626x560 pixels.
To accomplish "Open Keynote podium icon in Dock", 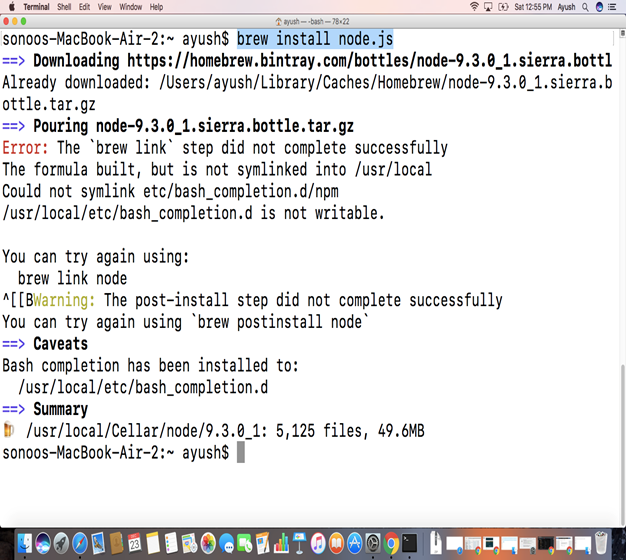I will (x=299, y=544).
